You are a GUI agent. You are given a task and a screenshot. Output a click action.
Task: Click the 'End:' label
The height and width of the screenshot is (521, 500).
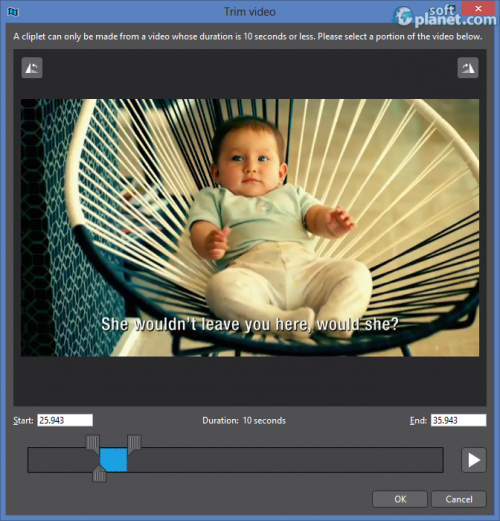[x=418, y=421]
